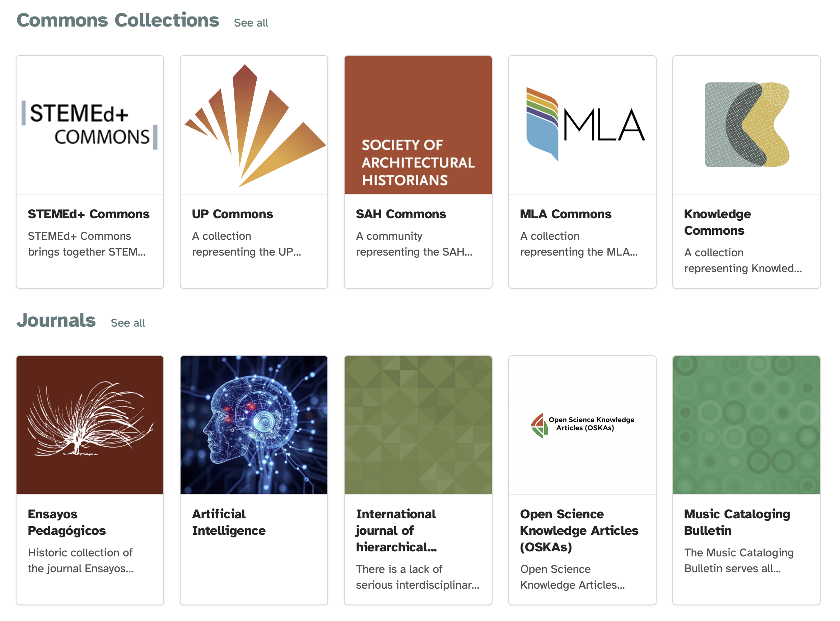
Task: Open the green circles Music Cataloging cover
Action: 746,424
